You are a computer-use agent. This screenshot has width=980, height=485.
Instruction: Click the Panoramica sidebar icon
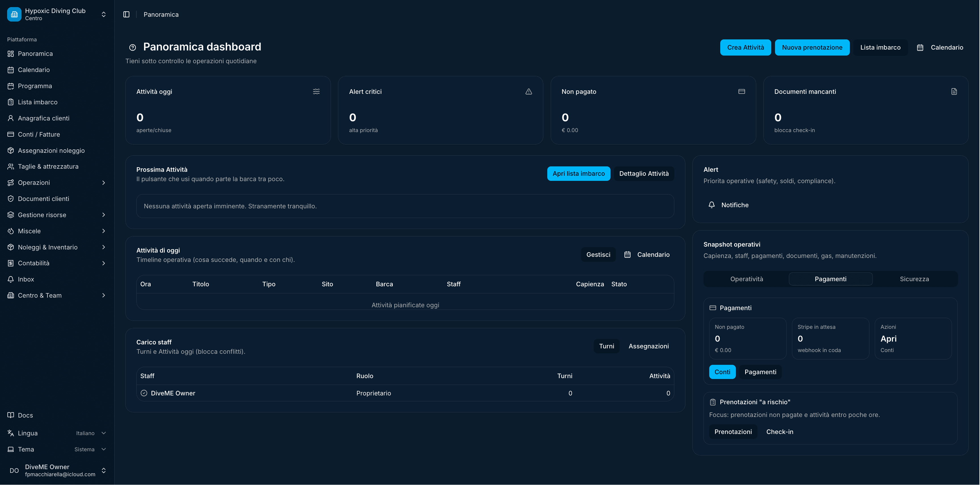[11, 54]
